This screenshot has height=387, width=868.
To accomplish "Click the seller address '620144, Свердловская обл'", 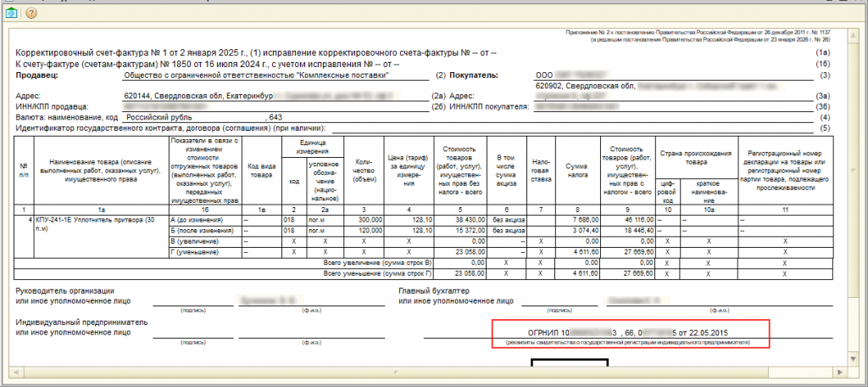I will click(x=175, y=96).
